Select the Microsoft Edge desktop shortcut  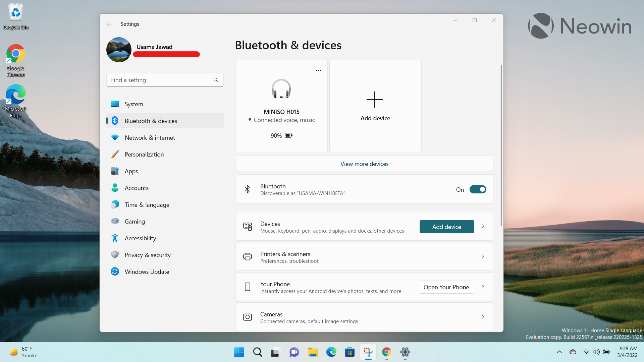tap(16, 101)
